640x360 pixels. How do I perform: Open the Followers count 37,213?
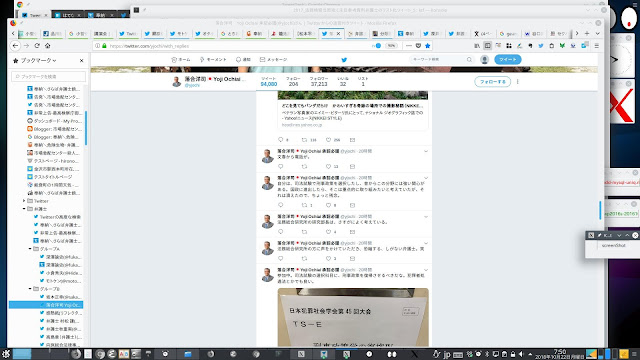tap(319, 82)
